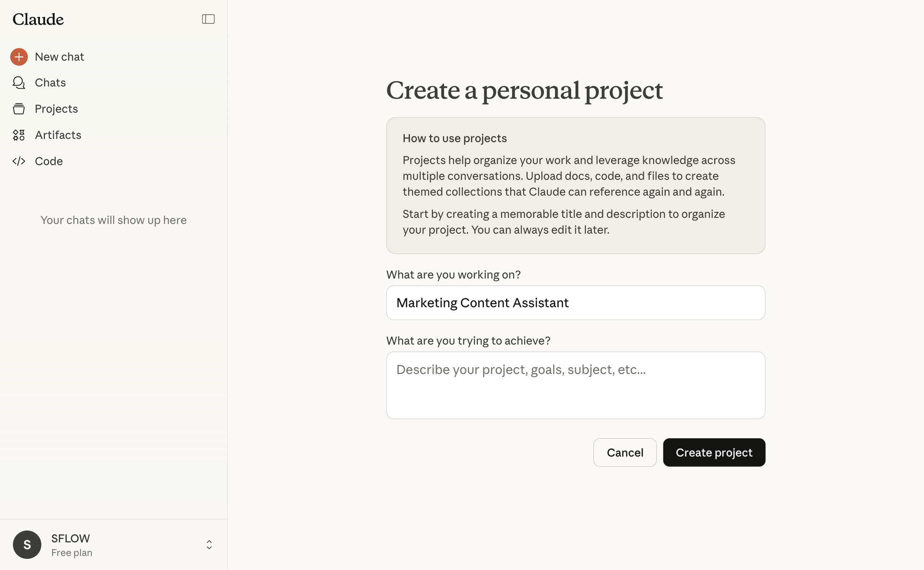The width and height of the screenshot is (924, 570).
Task: Select the Projects menu entry
Action: [56, 108]
